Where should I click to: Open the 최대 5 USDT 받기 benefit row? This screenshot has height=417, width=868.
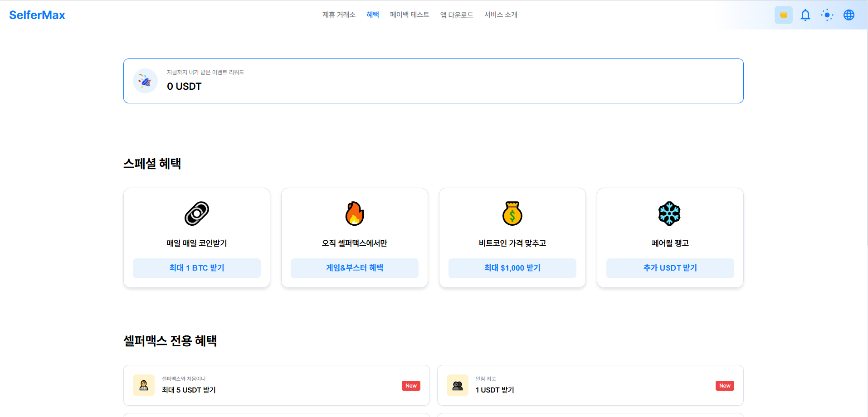[x=276, y=385]
